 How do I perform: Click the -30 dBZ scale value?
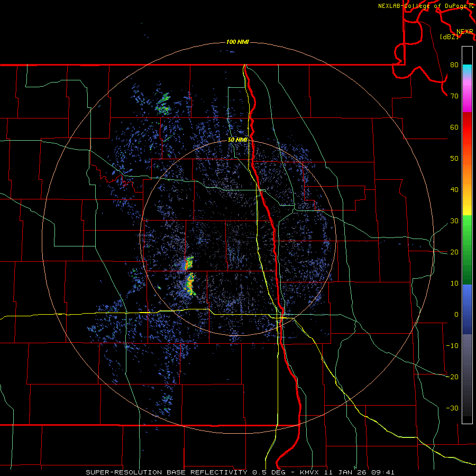[x=452, y=408]
